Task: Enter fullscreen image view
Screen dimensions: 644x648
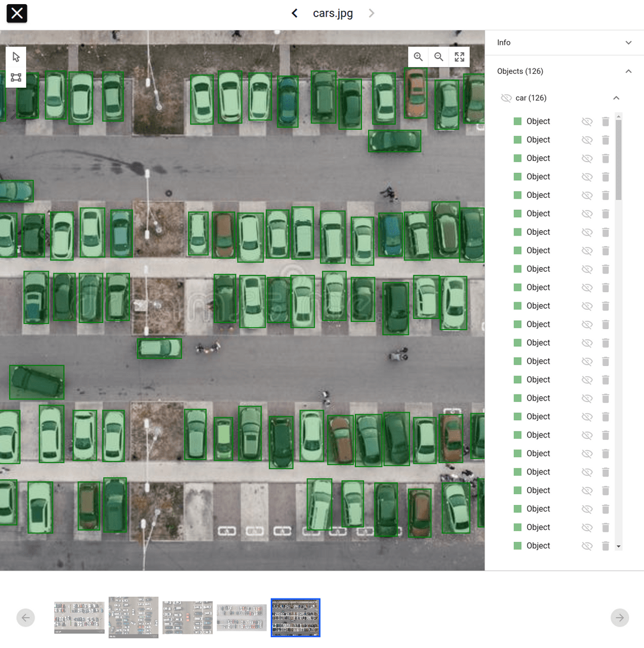Action: click(459, 57)
